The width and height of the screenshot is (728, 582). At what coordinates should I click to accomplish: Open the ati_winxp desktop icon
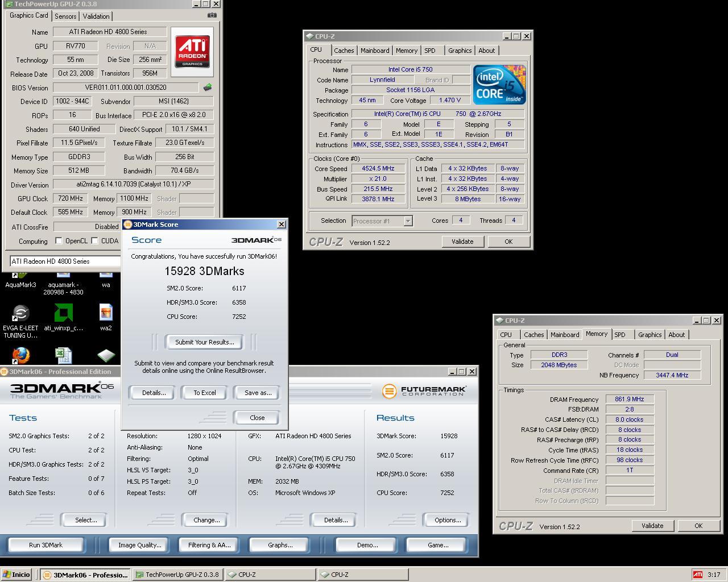pos(63,318)
